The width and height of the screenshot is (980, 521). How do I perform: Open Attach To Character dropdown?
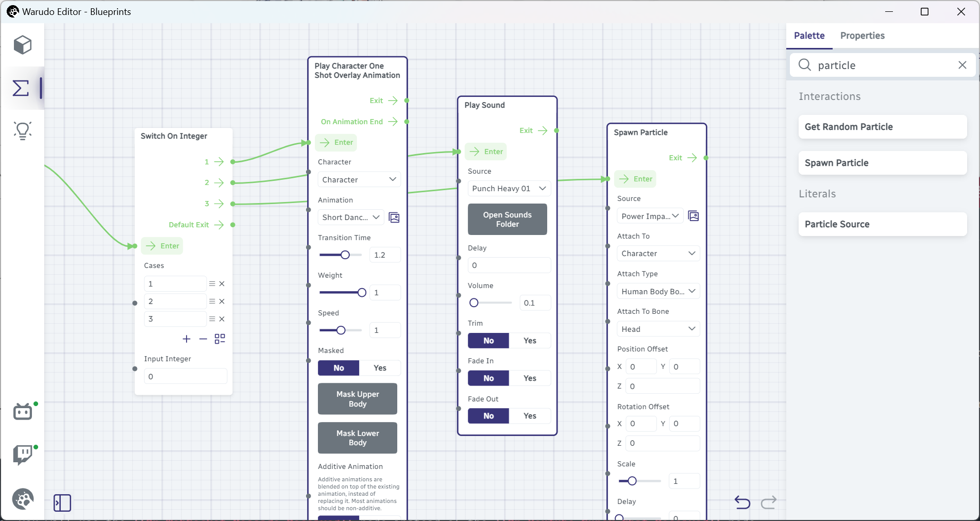click(658, 254)
